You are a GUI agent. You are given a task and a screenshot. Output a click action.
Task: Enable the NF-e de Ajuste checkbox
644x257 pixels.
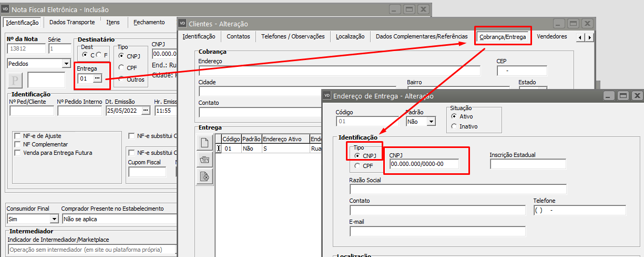(18, 135)
